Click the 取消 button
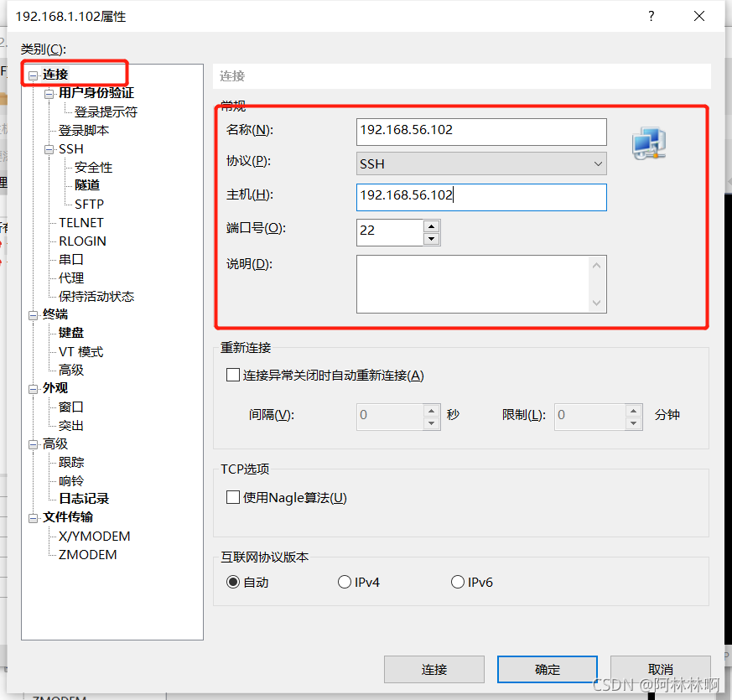Screen dimensions: 732x700 (660, 670)
